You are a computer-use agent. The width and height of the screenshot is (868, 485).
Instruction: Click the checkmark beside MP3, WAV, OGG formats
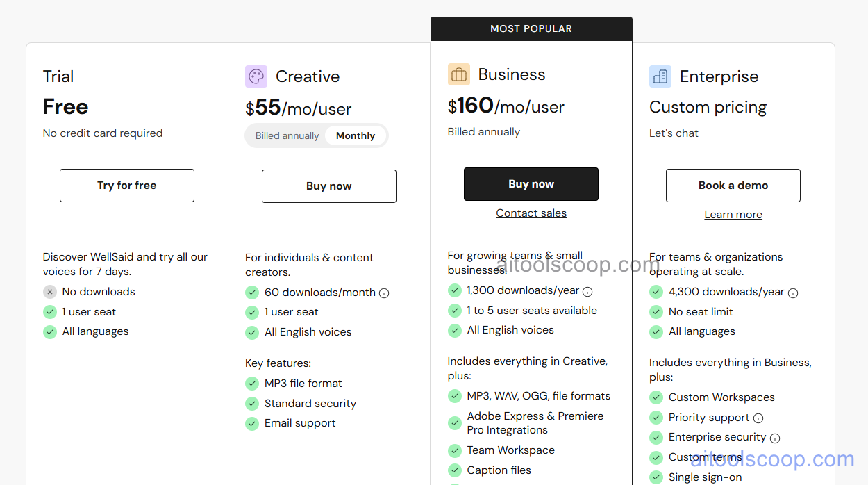click(x=455, y=396)
